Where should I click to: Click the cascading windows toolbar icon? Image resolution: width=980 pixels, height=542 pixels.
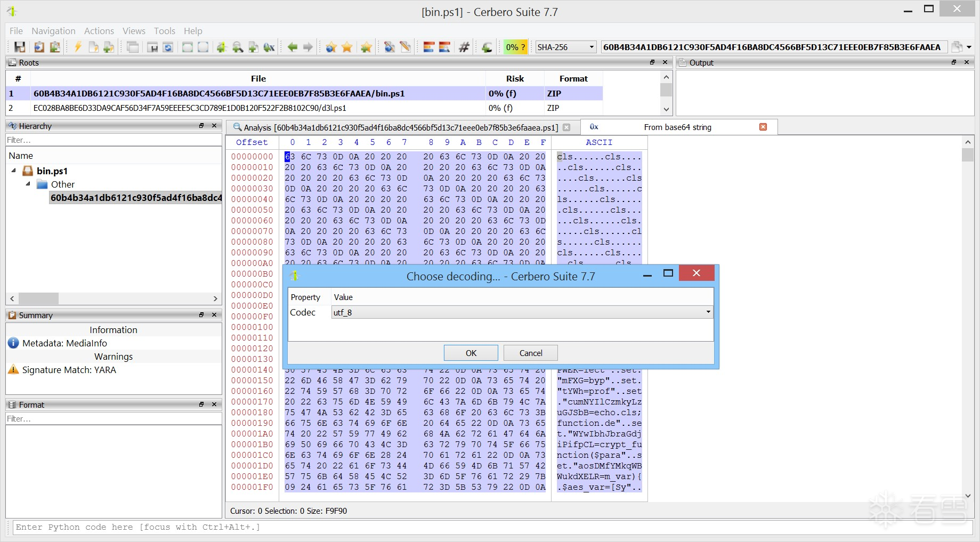coord(133,47)
